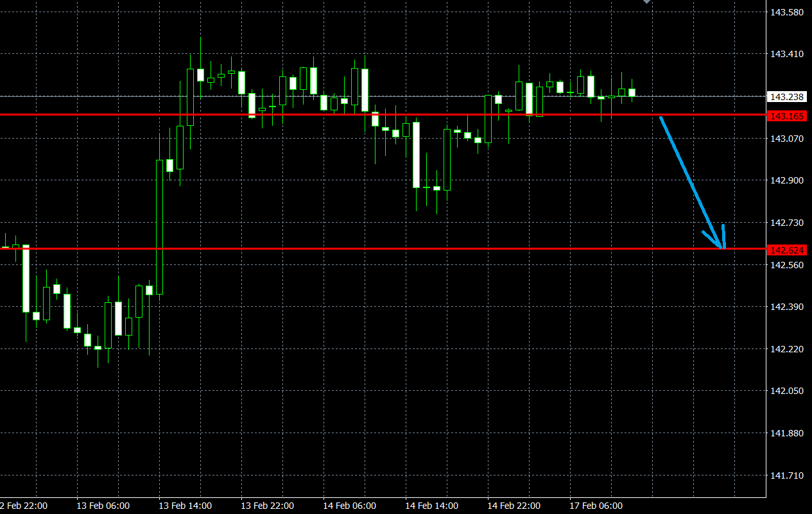Click the red 143.165 price tag
Image resolution: width=812 pixels, height=514 pixels.
(787, 116)
